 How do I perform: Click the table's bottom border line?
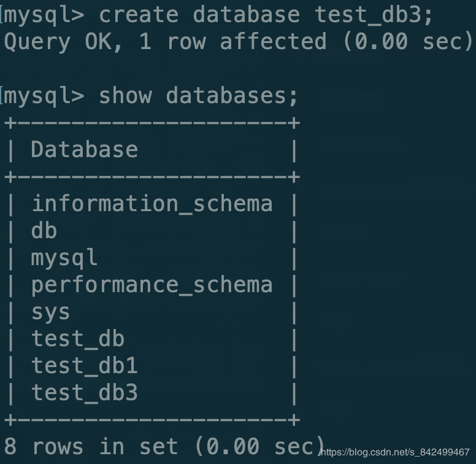(152, 420)
